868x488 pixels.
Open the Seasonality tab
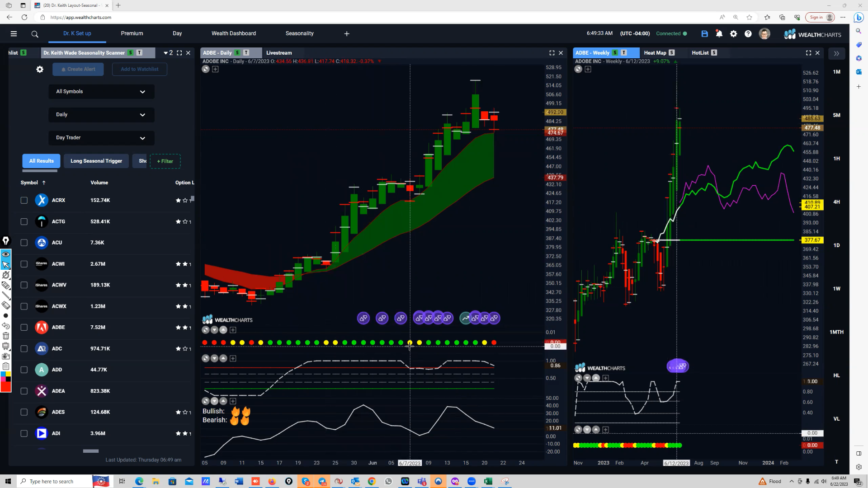300,33
